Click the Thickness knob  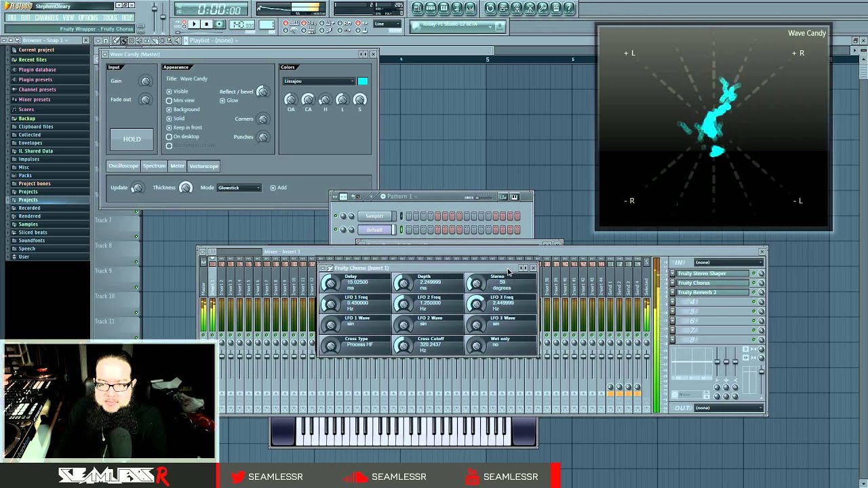pyautogui.click(x=185, y=188)
